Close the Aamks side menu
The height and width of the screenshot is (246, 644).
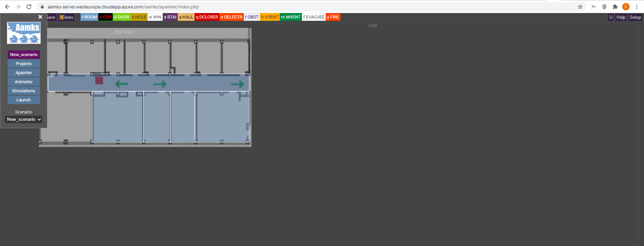[x=40, y=17]
